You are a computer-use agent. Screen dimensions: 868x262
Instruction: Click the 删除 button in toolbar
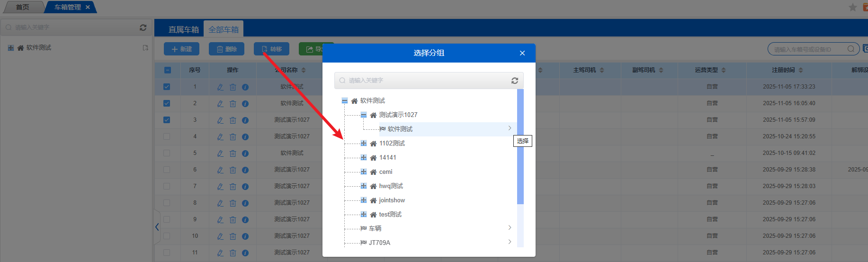click(226, 49)
